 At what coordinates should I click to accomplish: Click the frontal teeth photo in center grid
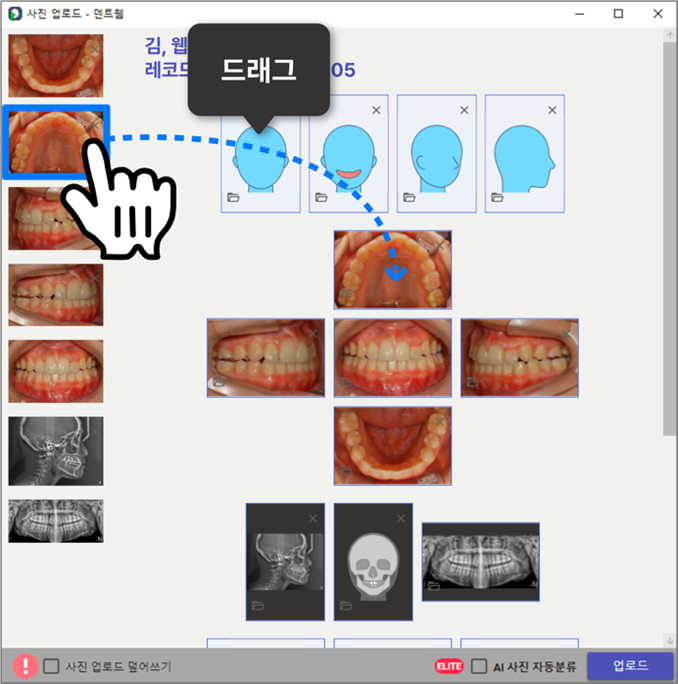(x=392, y=356)
